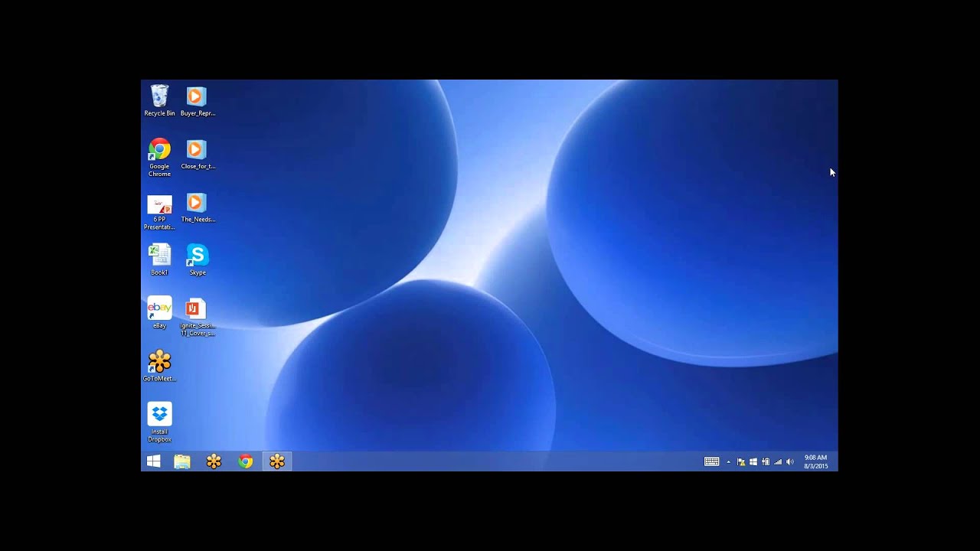This screenshot has height=551, width=980.
Task: Show hidden system tray icons
Action: point(728,461)
